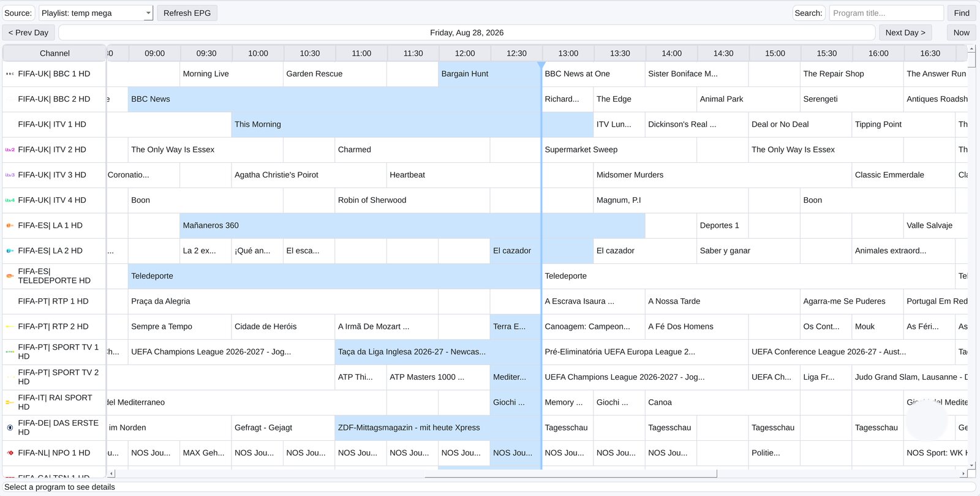Select the FIFA-UK| ITV 1 HD channel row
The width and height of the screenshot is (980, 496).
[x=55, y=124]
